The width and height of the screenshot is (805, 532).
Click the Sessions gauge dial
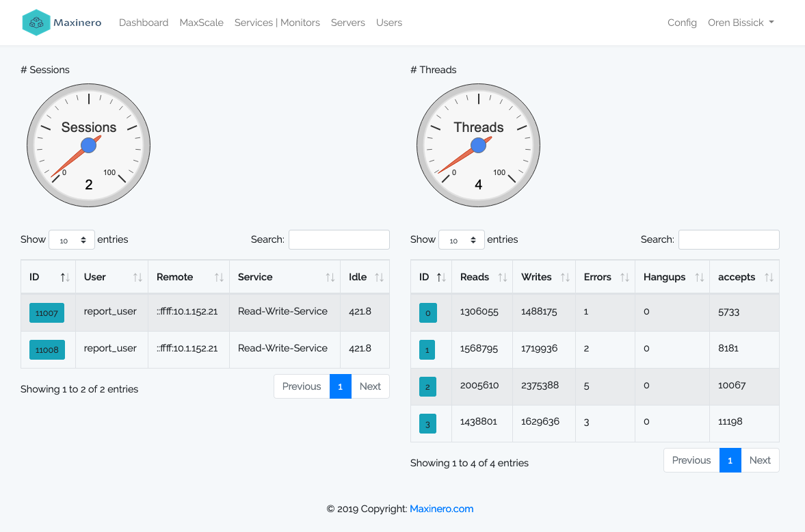[x=89, y=145]
